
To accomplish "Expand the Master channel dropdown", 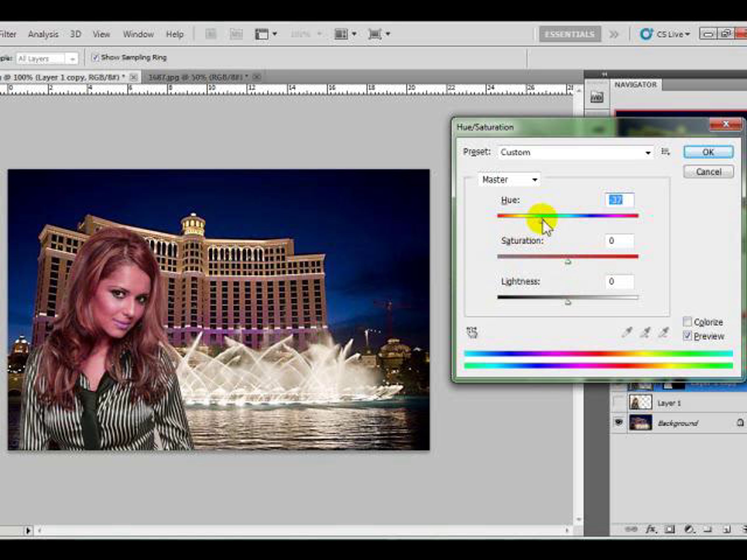I will click(509, 180).
